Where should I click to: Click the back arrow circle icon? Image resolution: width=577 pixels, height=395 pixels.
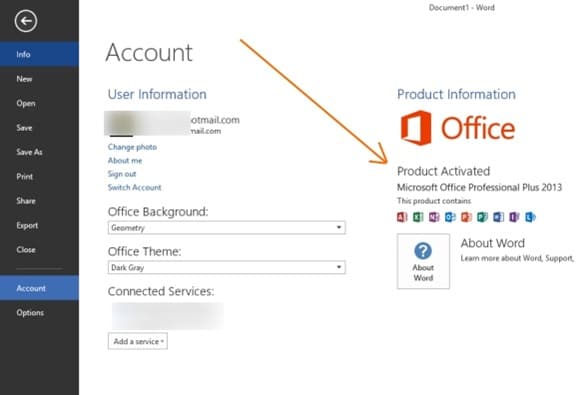point(26,21)
